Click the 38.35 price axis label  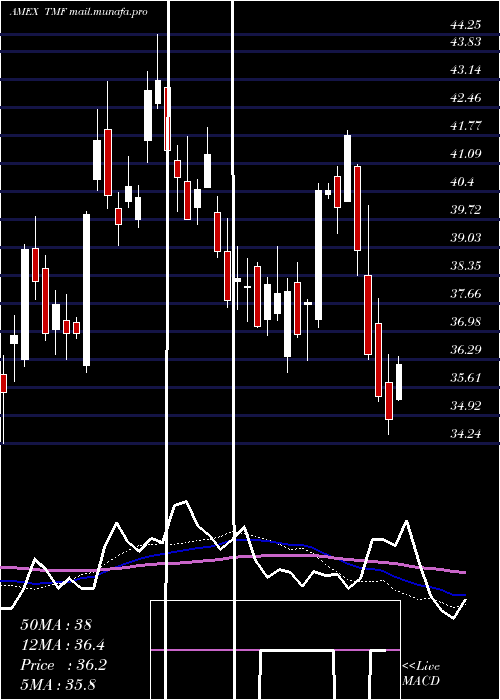(466, 266)
